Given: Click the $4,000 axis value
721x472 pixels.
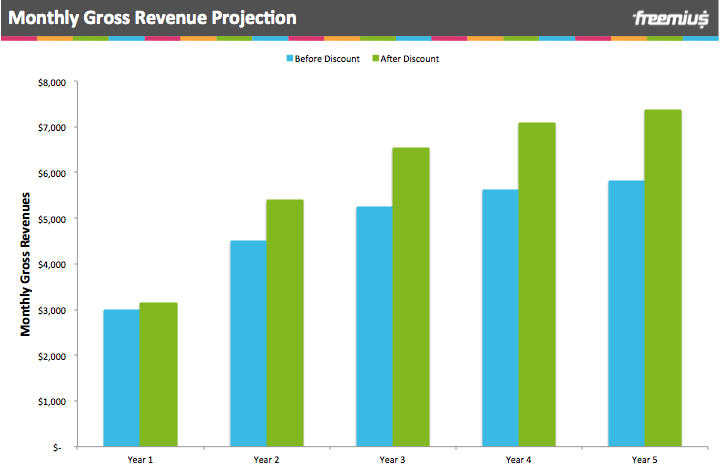Looking at the screenshot, I should tap(52, 265).
